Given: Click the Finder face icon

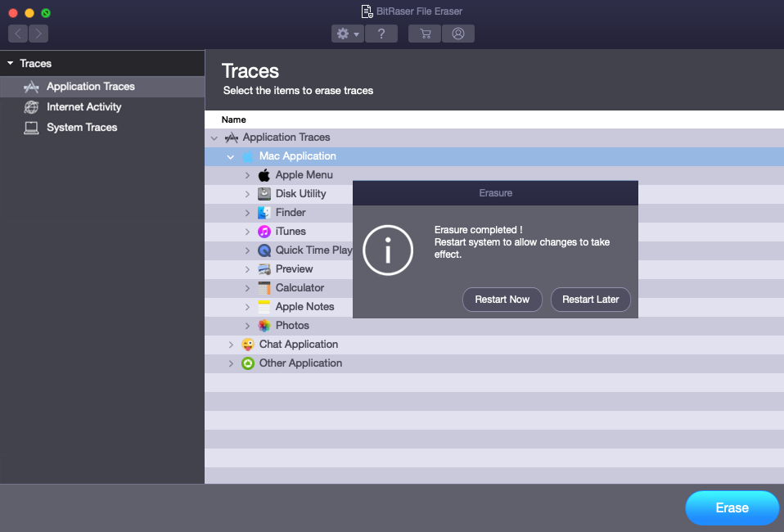Looking at the screenshot, I should click(x=264, y=213).
